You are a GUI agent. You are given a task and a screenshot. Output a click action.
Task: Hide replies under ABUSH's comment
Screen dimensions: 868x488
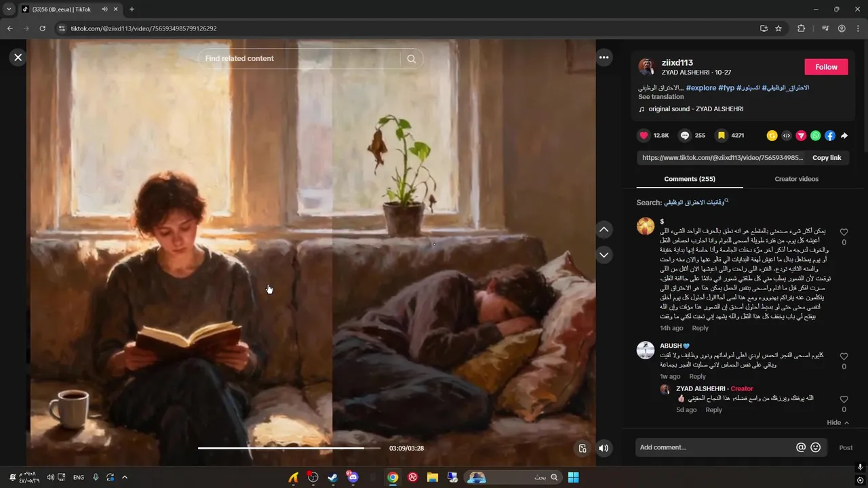tap(837, 422)
